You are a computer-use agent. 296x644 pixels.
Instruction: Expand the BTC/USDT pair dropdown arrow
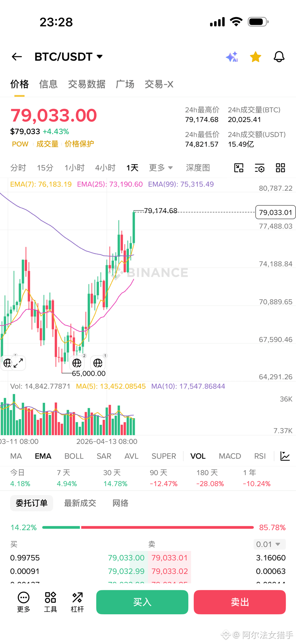(x=100, y=57)
